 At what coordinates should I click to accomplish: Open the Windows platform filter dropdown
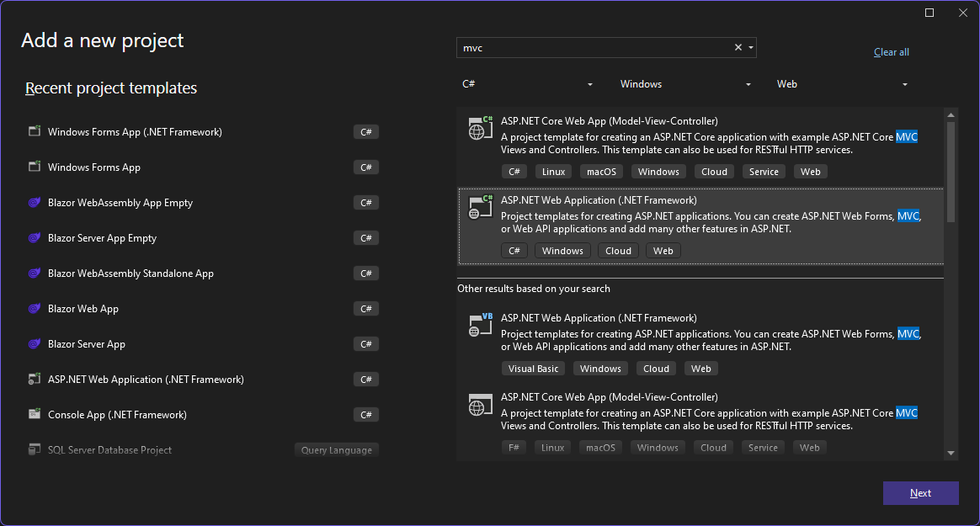click(x=685, y=84)
